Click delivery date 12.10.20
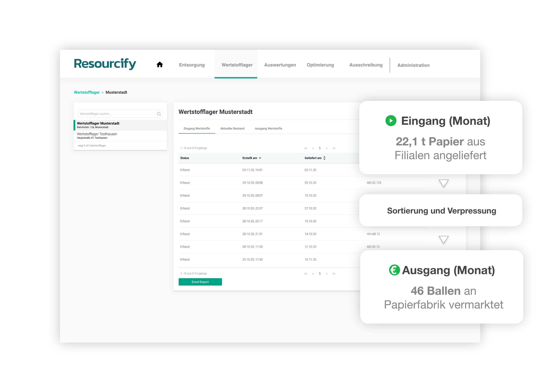 310,247
